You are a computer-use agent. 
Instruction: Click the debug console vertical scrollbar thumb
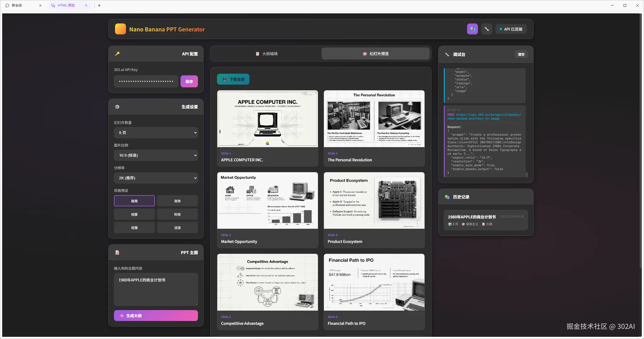(526, 175)
